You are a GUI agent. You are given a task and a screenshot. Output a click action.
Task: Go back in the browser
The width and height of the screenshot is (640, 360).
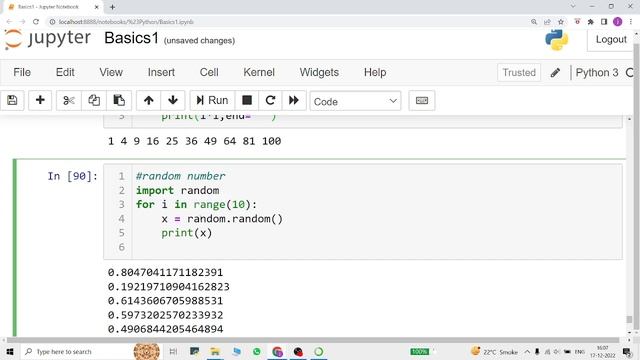point(9,22)
